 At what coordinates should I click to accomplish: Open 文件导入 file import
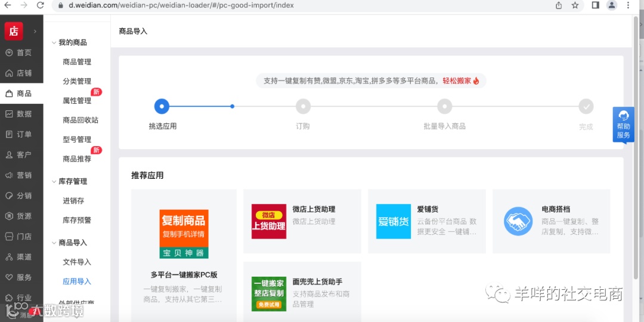coord(77,262)
